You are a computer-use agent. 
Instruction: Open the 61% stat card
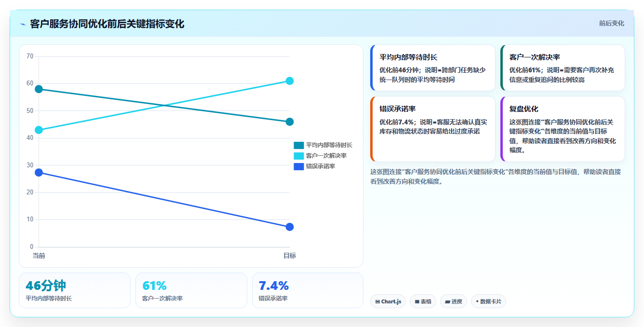(191, 290)
